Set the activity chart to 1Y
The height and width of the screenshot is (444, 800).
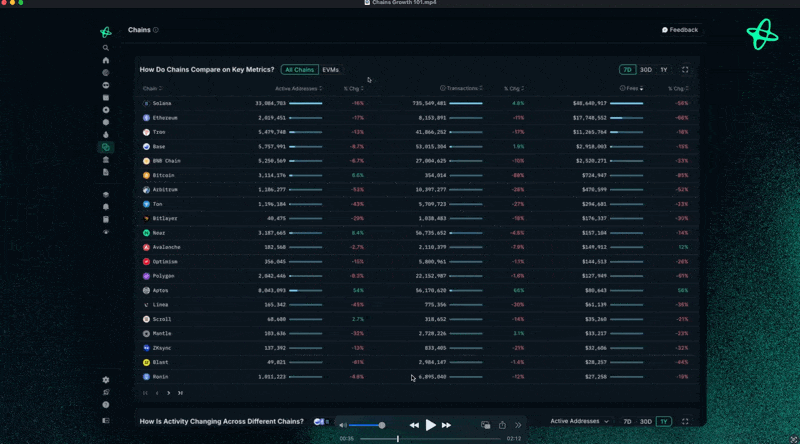[x=664, y=422]
